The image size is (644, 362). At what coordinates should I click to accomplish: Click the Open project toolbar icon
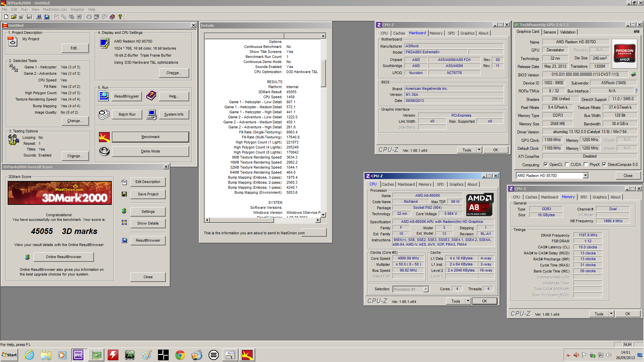coord(14,17)
